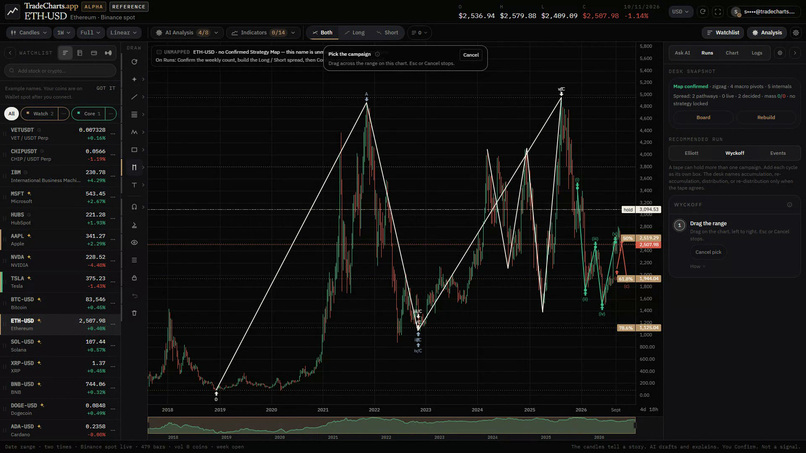Switch to the Ask AI tab
This screenshot has height=453, width=806.
coord(682,53)
